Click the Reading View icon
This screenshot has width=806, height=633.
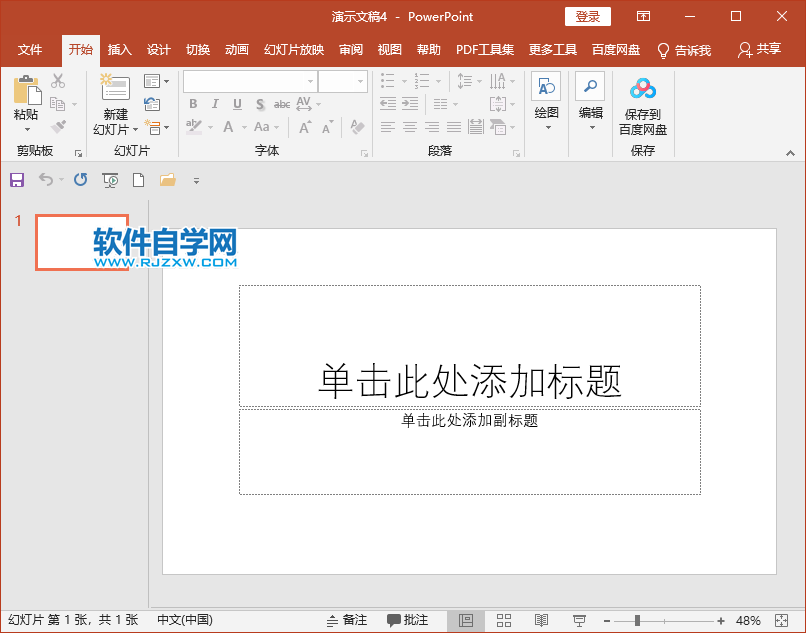click(x=541, y=620)
